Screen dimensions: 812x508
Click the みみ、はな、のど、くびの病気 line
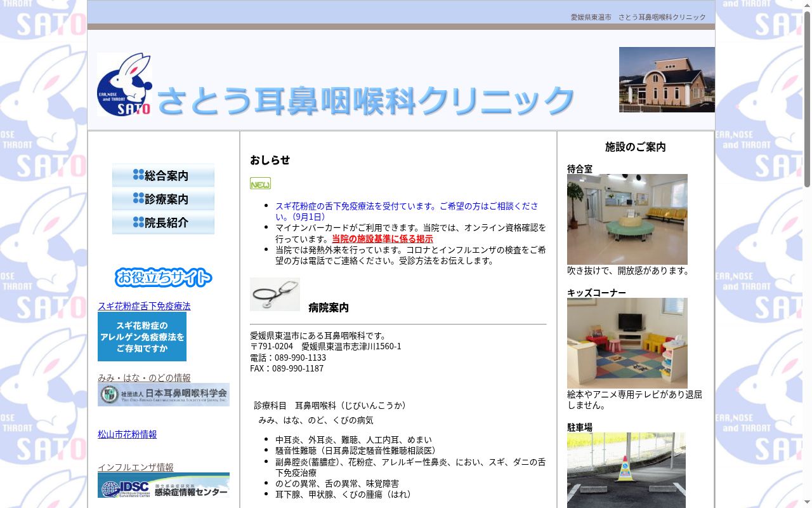316,420
